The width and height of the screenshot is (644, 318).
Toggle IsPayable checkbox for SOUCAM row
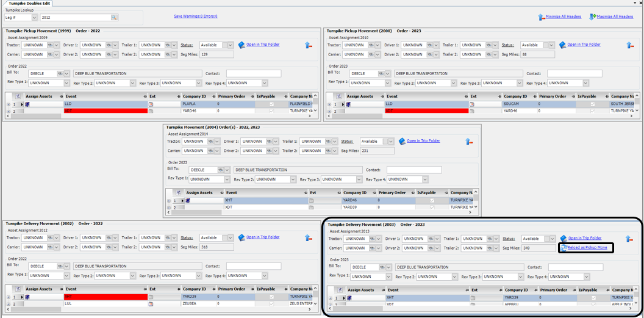[x=592, y=104]
